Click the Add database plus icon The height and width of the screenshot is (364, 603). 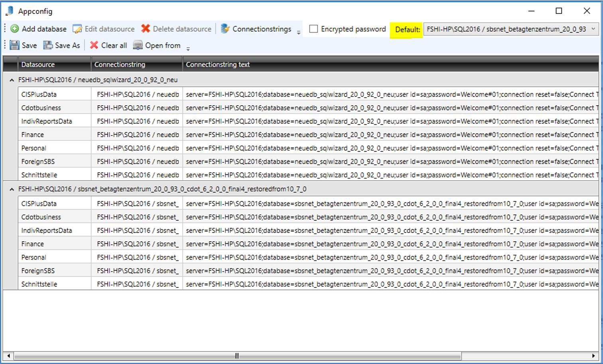point(15,29)
